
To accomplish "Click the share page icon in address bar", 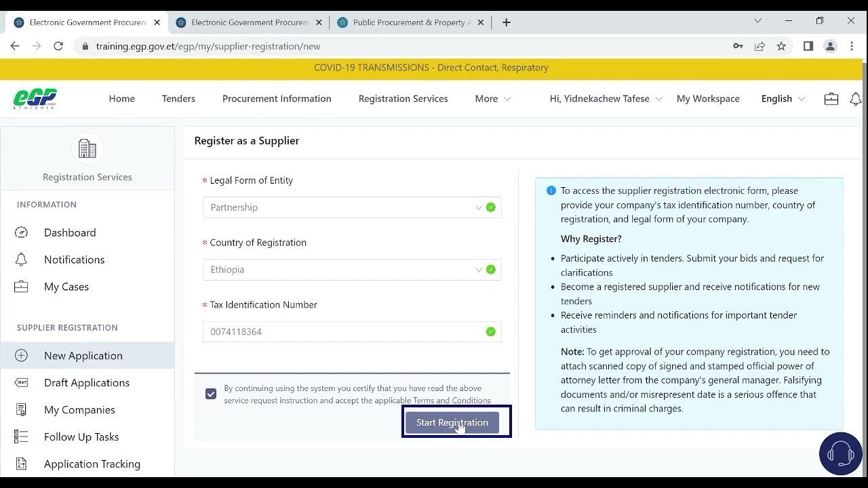I will point(759,46).
